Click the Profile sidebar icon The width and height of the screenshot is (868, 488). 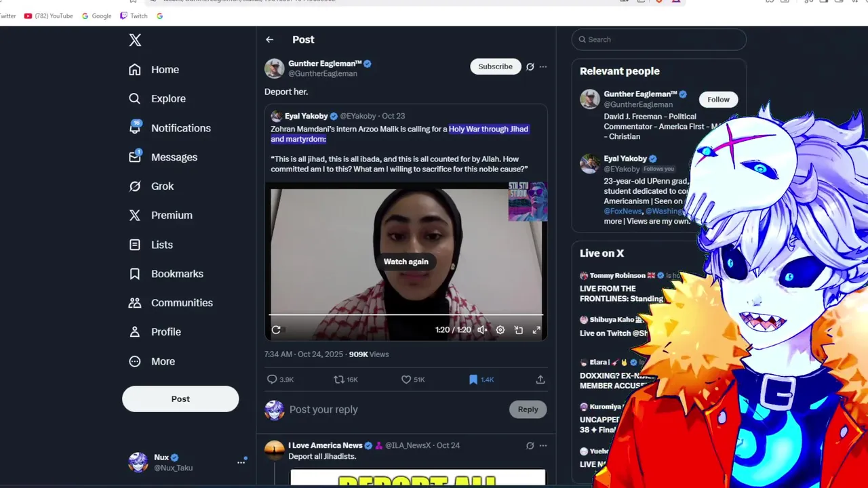[135, 332]
